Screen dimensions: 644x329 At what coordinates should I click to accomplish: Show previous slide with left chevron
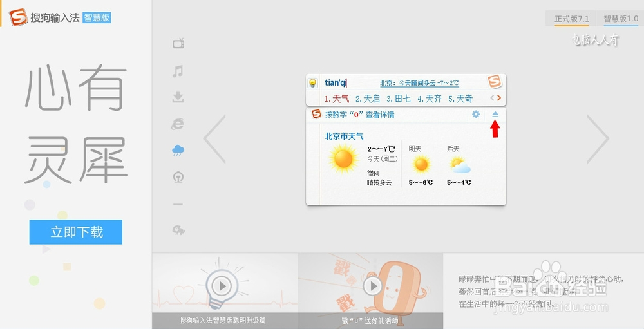tap(215, 139)
